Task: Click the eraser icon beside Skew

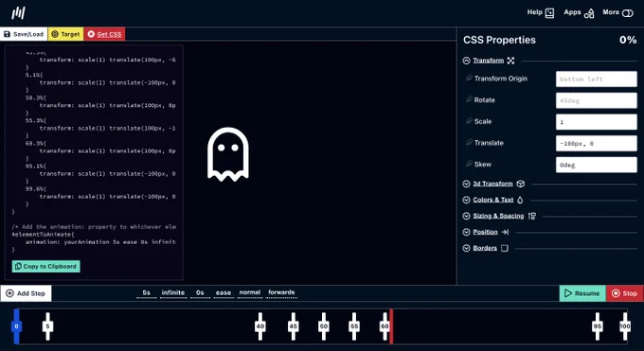Action: [469, 164]
